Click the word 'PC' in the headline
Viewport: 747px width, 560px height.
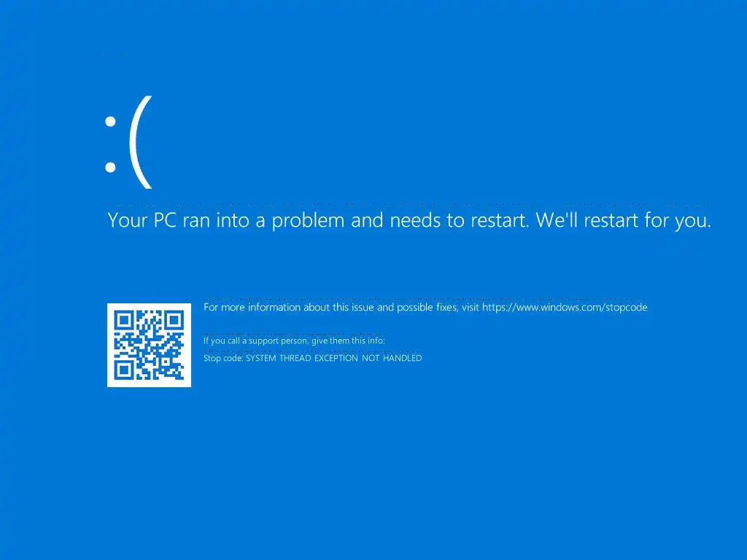pyautogui.click(x=165, y=220)
